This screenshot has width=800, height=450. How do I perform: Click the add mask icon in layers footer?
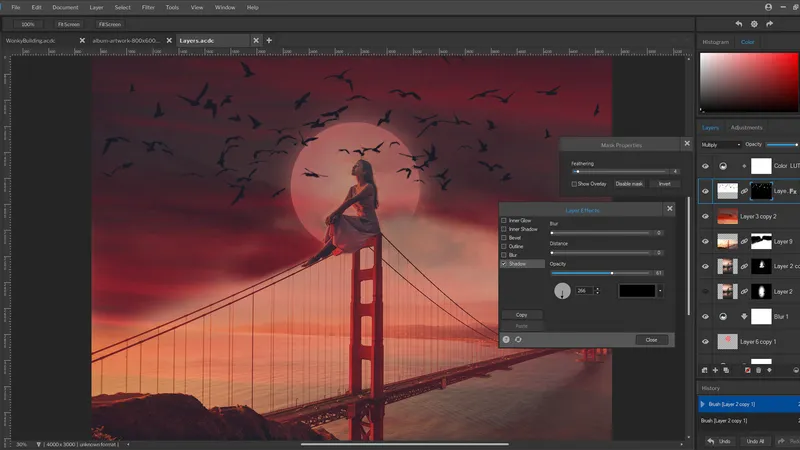(747, 370)
